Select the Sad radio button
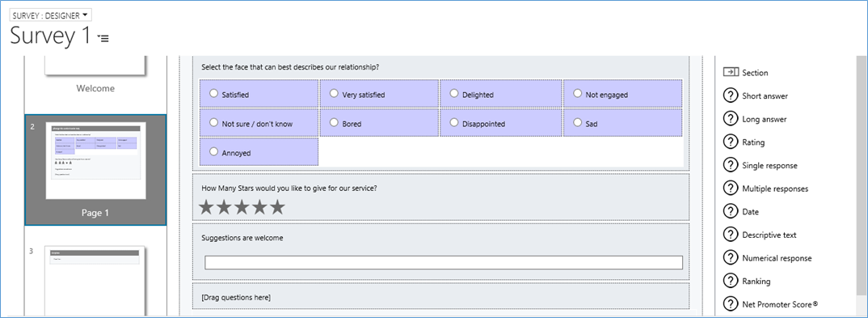This screenshot has height=318, width=868. [577, 123]
